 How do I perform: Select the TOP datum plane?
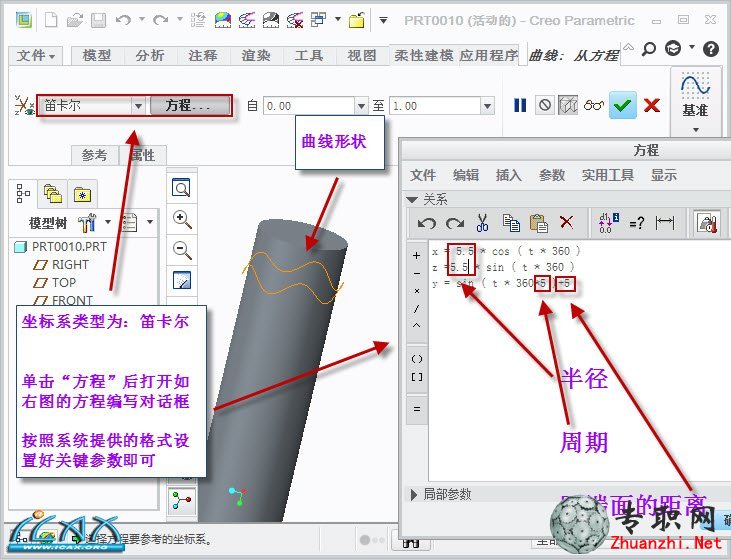click(55, 283)
